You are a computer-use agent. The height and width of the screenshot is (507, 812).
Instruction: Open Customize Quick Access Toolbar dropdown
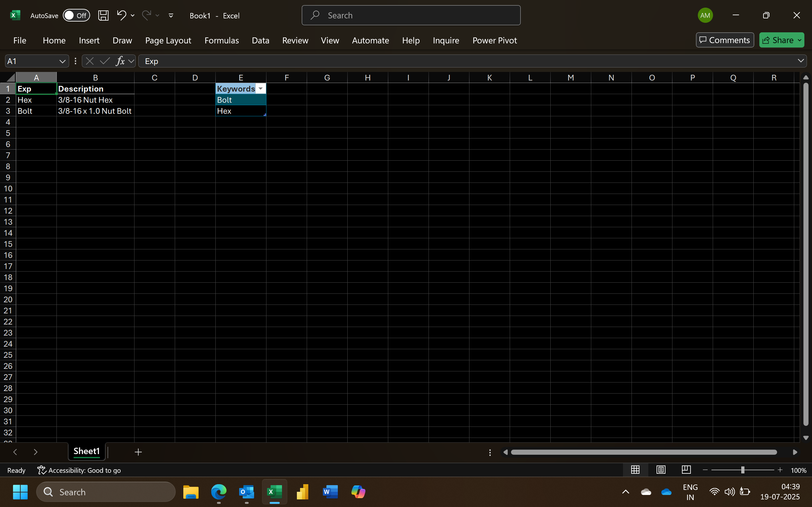coord(171,16)
